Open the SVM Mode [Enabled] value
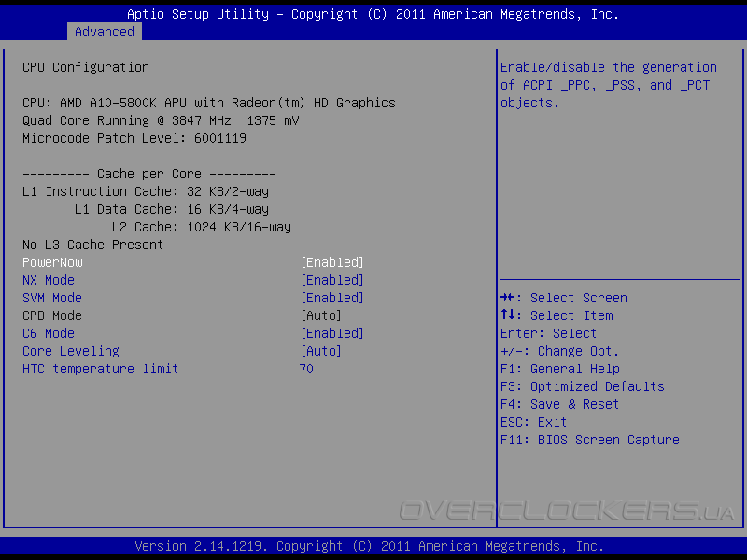This screenshot has width=747, height=560. pos(332,298)
